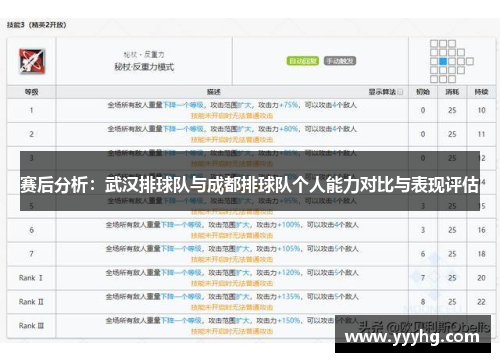Screen dimensions: 500x362
Task: Click the green 自动回复 tag
Action: click(x=303, y=61)
